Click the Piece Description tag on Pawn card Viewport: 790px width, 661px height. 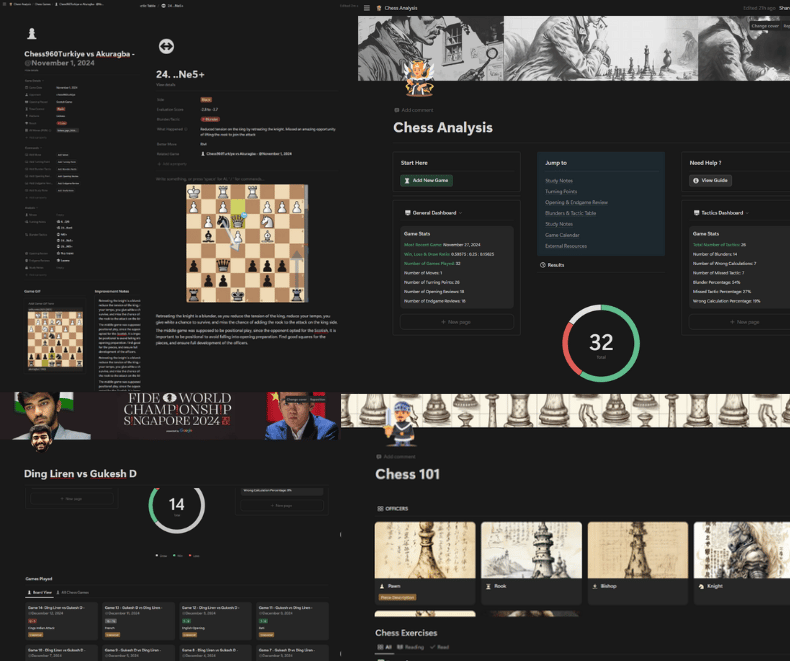pos(398,598)
